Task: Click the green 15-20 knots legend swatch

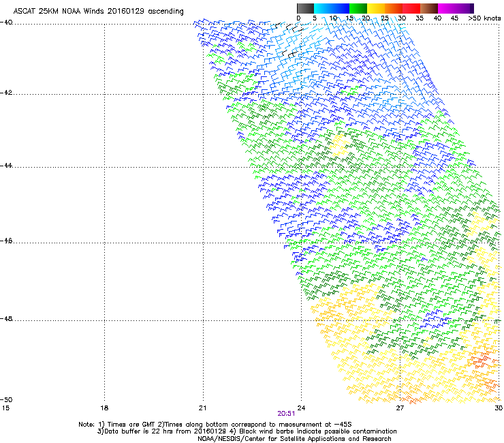Action: [358, 9]
